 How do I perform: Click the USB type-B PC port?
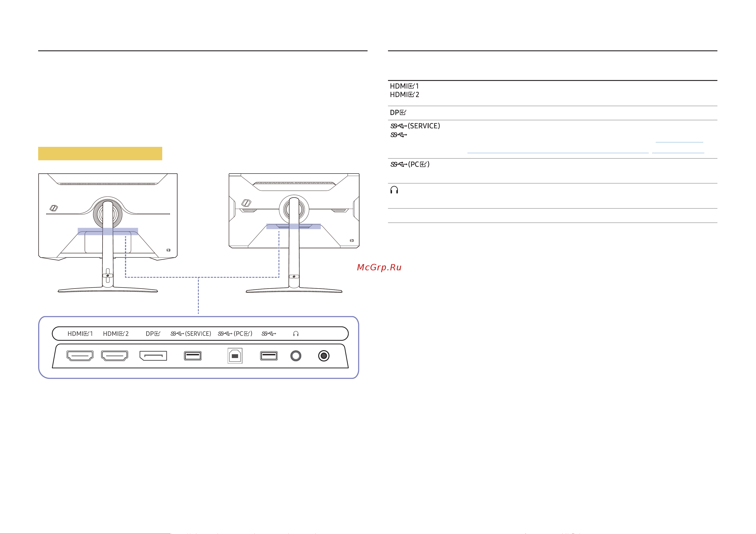pos(235,356)
